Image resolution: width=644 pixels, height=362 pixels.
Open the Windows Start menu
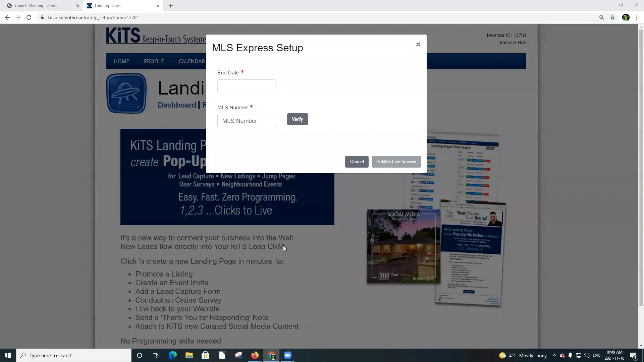(8, 355)
